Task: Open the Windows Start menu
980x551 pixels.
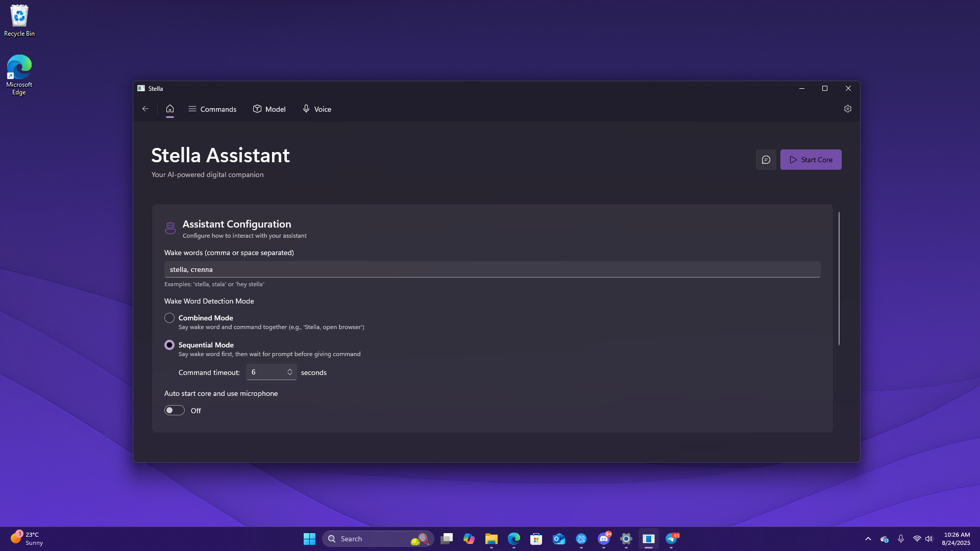Action: (x=309, y=539)
